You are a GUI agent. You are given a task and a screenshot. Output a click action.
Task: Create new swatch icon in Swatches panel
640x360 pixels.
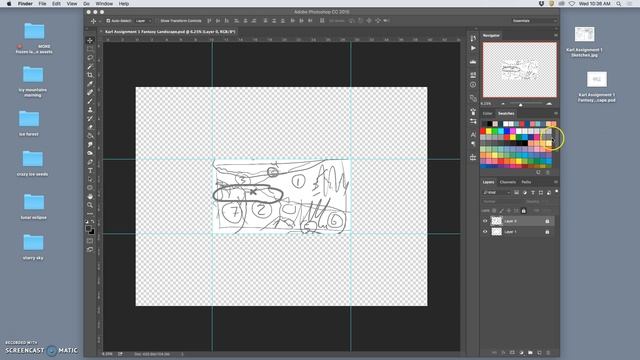[538, 172]
